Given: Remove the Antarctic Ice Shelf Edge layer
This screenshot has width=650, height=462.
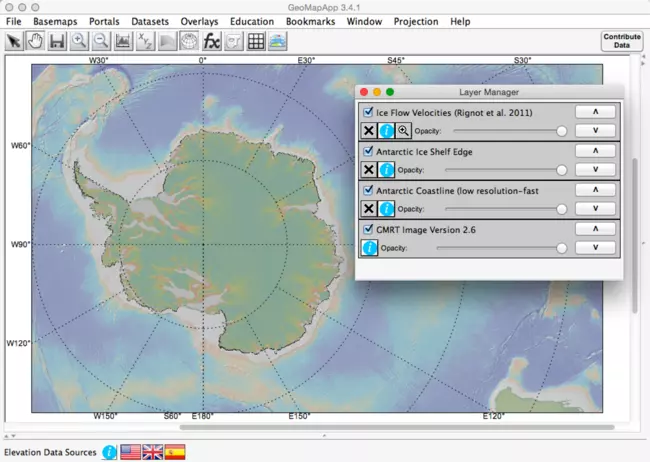Looking at the screenshot, I should pos(368,169).
